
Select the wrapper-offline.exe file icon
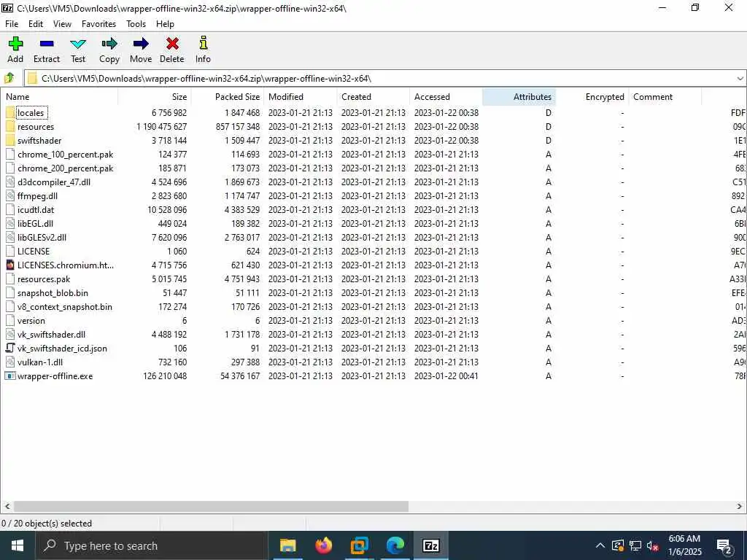(10, 376)
